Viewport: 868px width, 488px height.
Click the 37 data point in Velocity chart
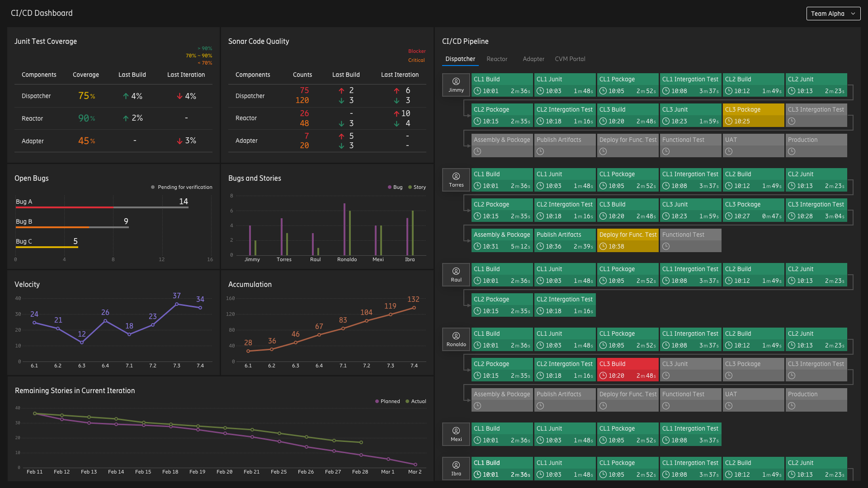(177, 304)
